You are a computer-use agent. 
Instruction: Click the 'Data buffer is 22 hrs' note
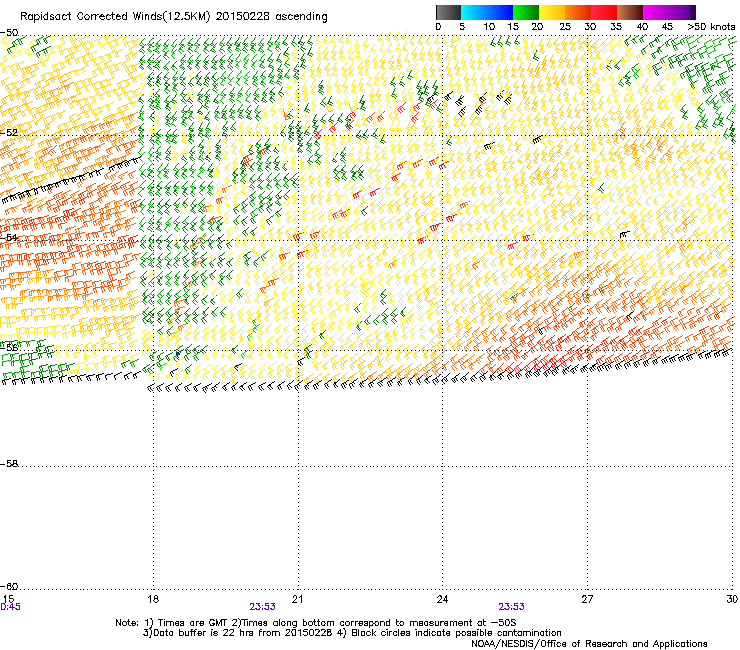(x=352, y=633)
